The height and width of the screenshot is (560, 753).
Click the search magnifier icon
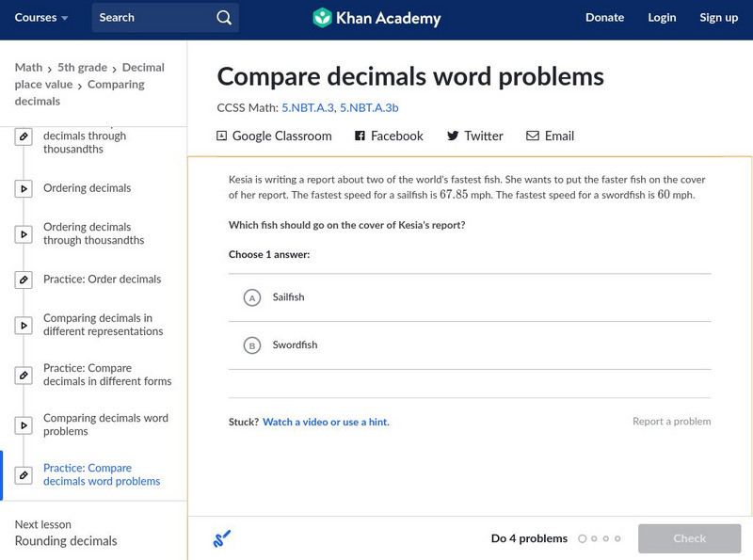click(x=223, y=18)
